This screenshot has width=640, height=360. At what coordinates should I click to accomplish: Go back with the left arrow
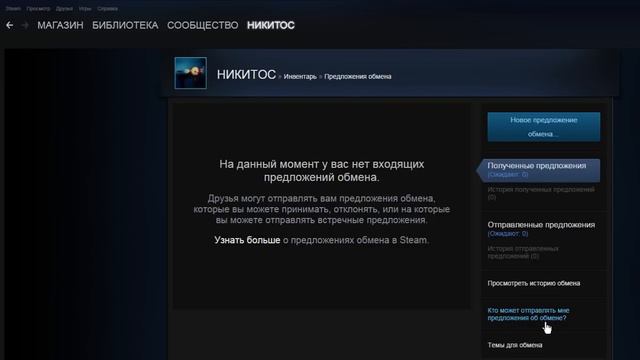[9, 25]
